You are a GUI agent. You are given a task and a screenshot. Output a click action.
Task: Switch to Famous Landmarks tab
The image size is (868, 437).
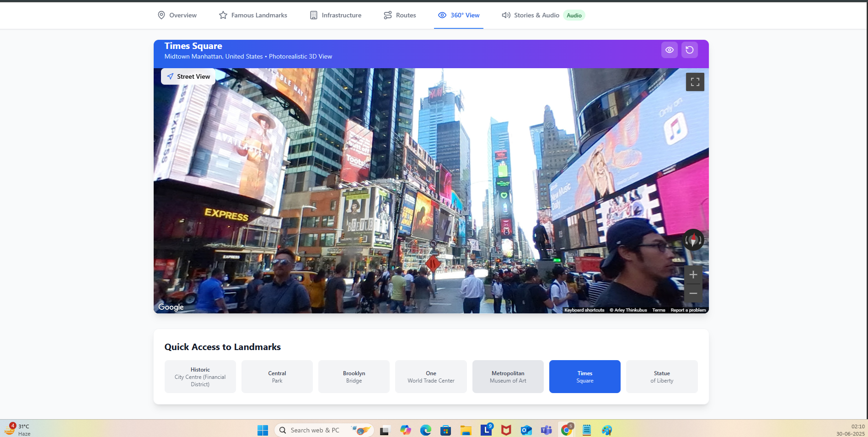coord(253,15)
